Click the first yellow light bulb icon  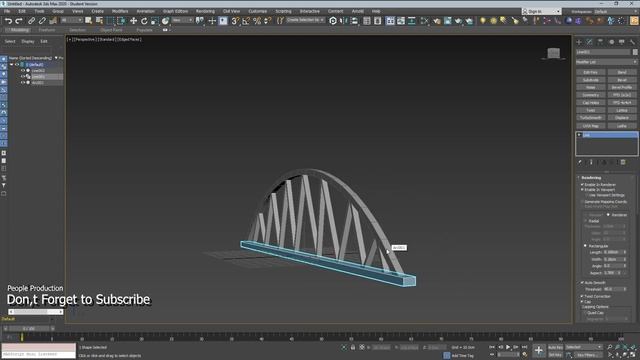[x=483, y=21]
